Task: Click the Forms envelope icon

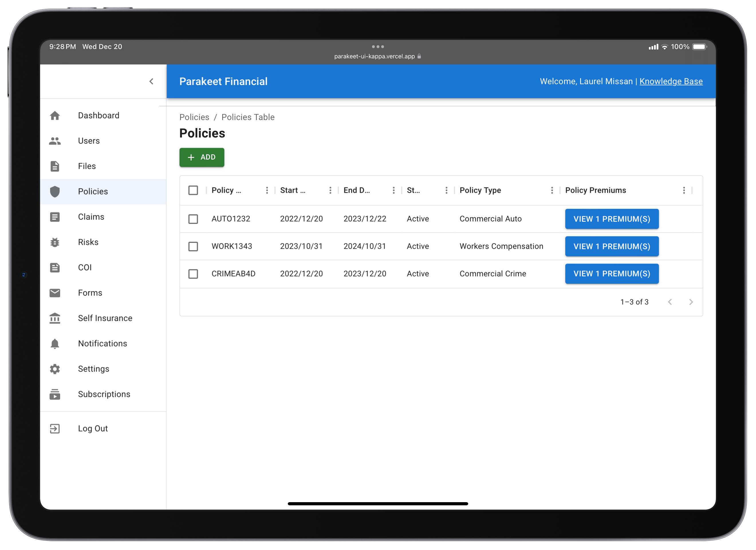Action: pyautogui.click(x=55, y=293)
